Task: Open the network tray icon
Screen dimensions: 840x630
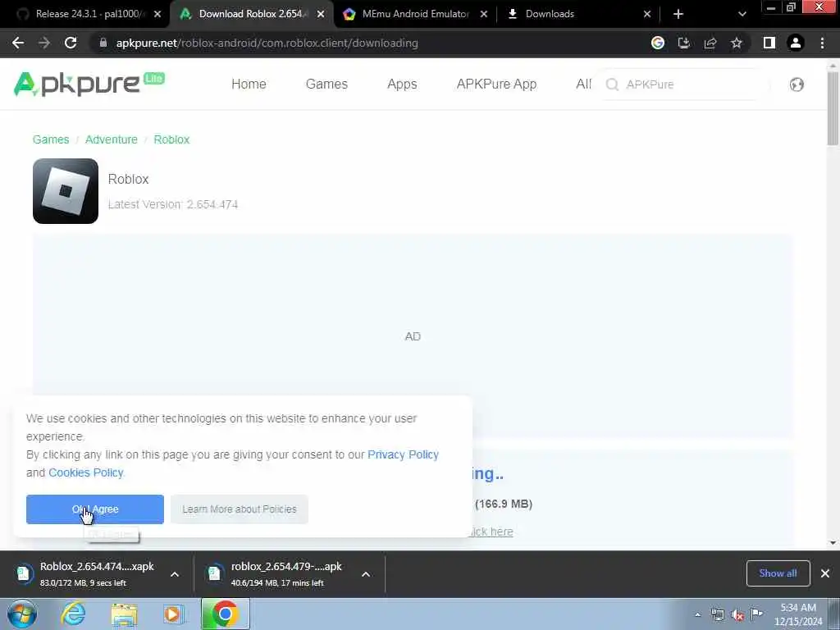Action: pyautogui.click(x=717, y=615)
